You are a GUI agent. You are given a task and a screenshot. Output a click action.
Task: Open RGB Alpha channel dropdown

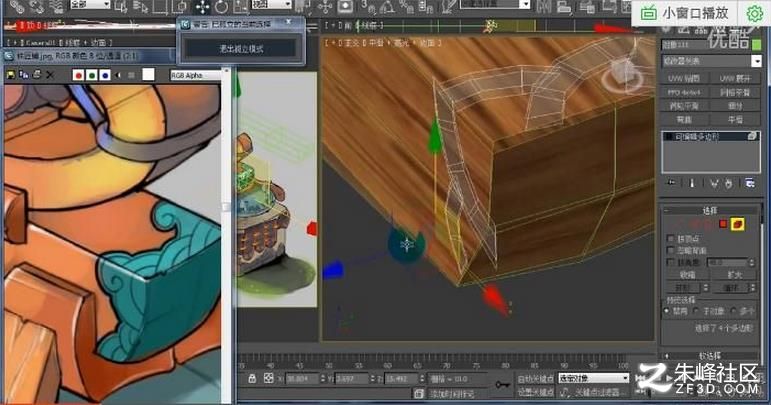click(x=196, y=75)
